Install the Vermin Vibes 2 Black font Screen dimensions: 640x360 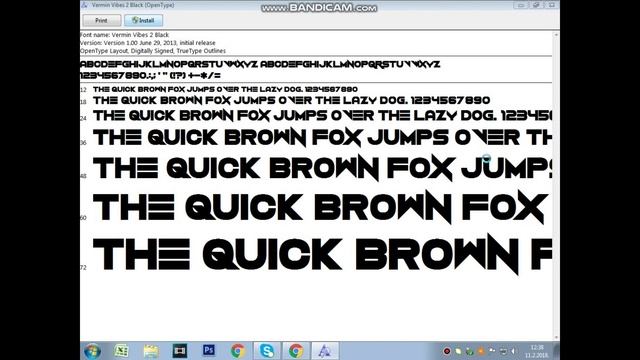143,20
